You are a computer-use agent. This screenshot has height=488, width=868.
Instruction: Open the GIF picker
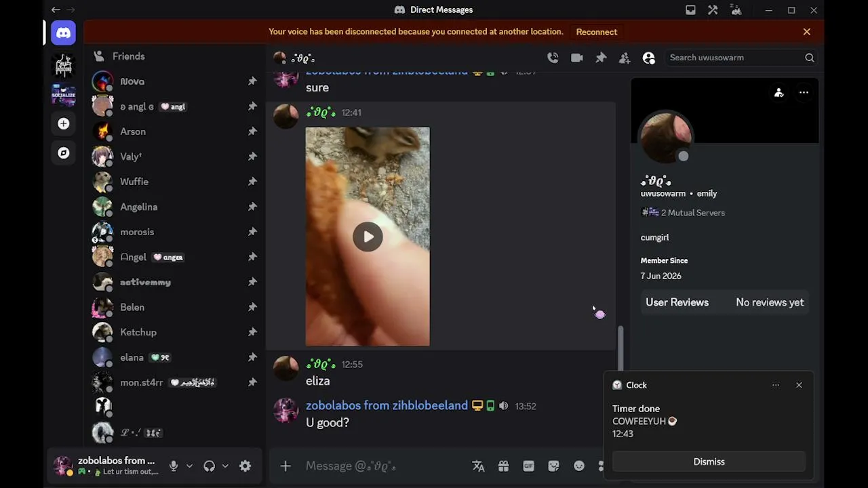(x=528, y=466)
